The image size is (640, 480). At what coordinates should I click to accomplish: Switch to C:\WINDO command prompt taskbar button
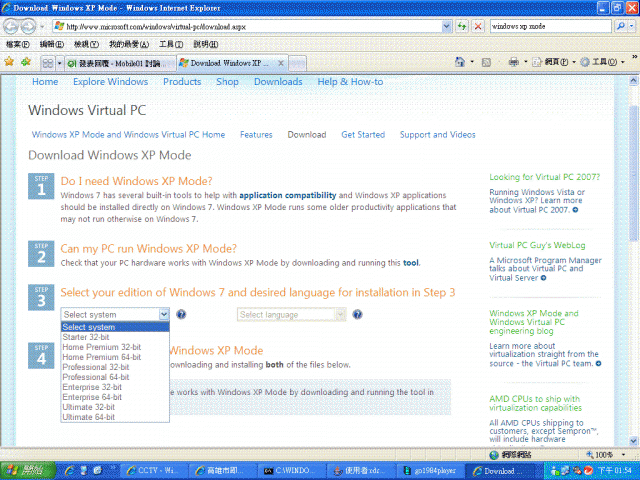point(293,471)
